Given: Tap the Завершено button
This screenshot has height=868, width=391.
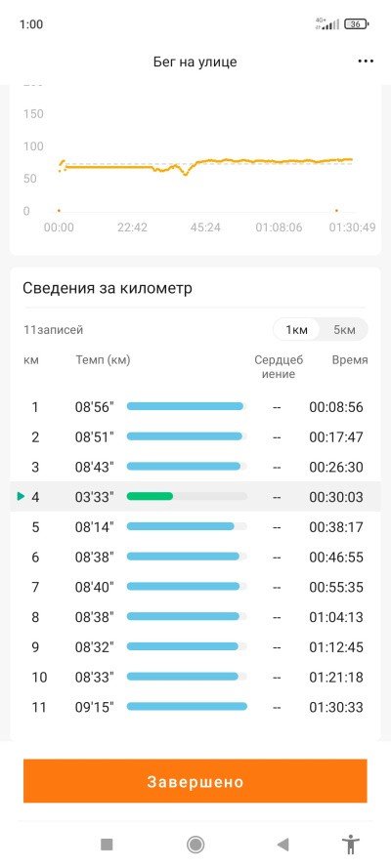Looking at the screenshot, I should (195, 781).
